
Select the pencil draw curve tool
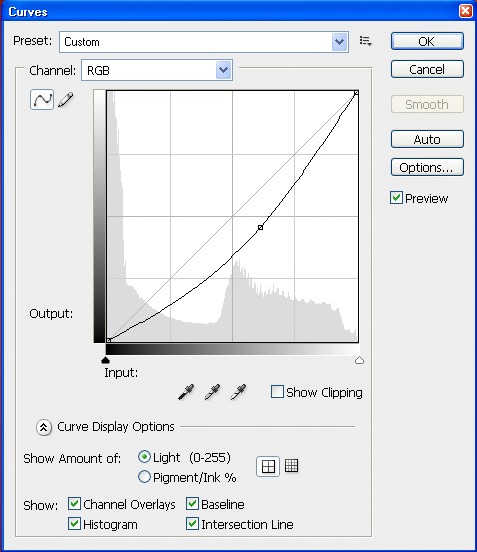click(65, 99)
